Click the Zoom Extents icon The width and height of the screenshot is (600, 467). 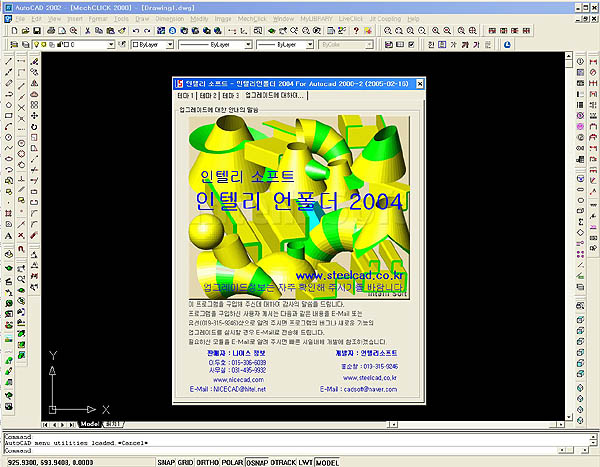pyautogui.click(x=473, y=31)
